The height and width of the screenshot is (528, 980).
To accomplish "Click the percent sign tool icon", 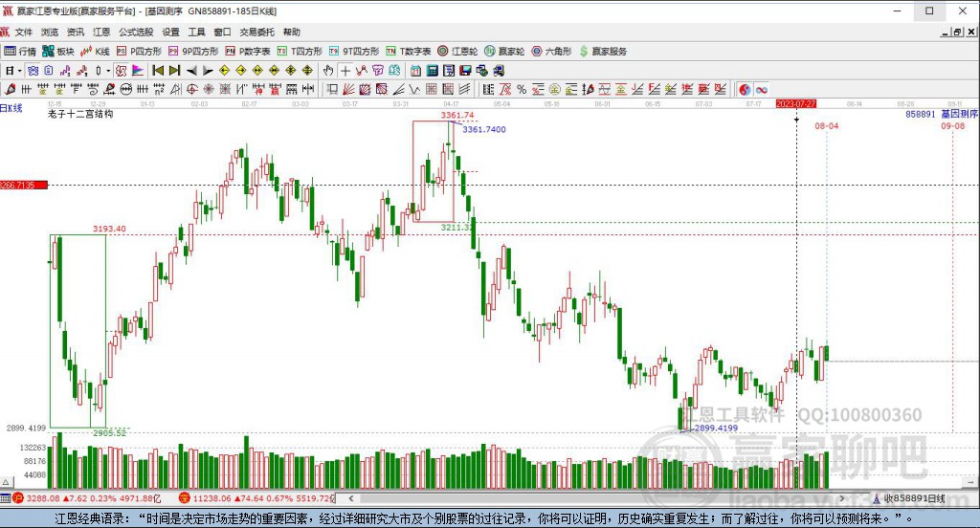I will (x=522, y=89).
